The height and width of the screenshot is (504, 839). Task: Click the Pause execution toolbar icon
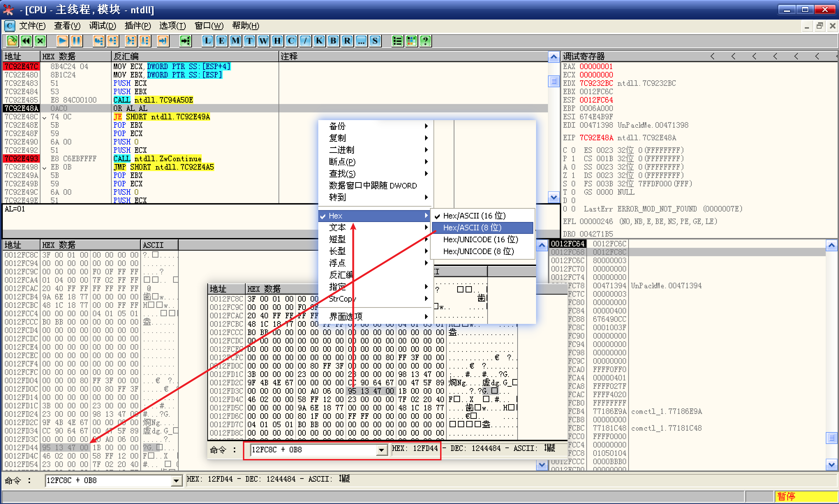click(x=76, y=41)
